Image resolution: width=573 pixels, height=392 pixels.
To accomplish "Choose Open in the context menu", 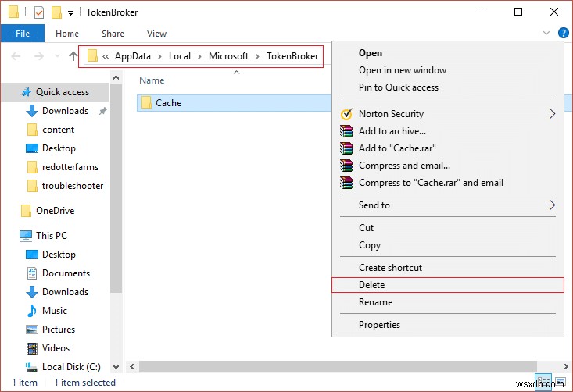I will tap(448, 53).
